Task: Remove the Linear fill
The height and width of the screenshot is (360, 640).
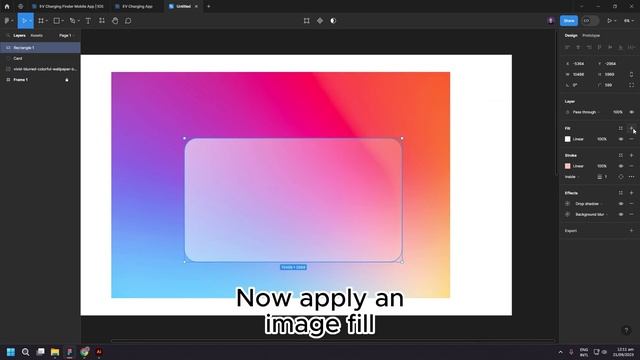Action: (x=631, y=139)
